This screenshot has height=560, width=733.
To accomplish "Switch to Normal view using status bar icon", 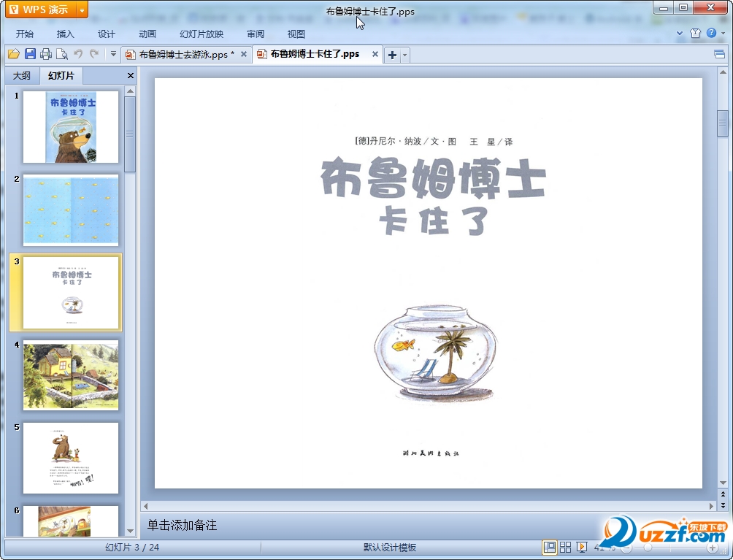I will coord(550,547).
